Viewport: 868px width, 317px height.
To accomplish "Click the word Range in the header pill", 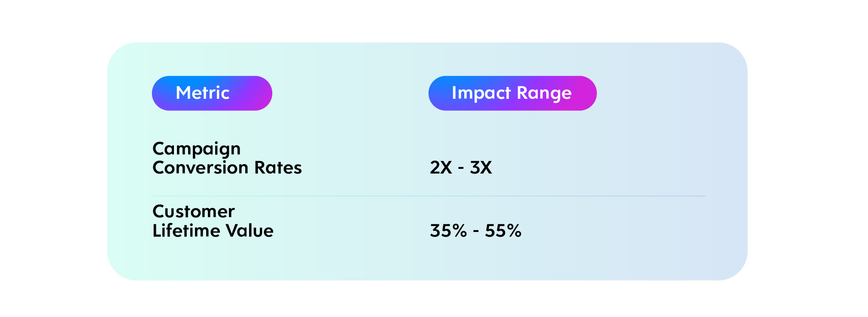I will pyautogui.click(x=544, y=94).
